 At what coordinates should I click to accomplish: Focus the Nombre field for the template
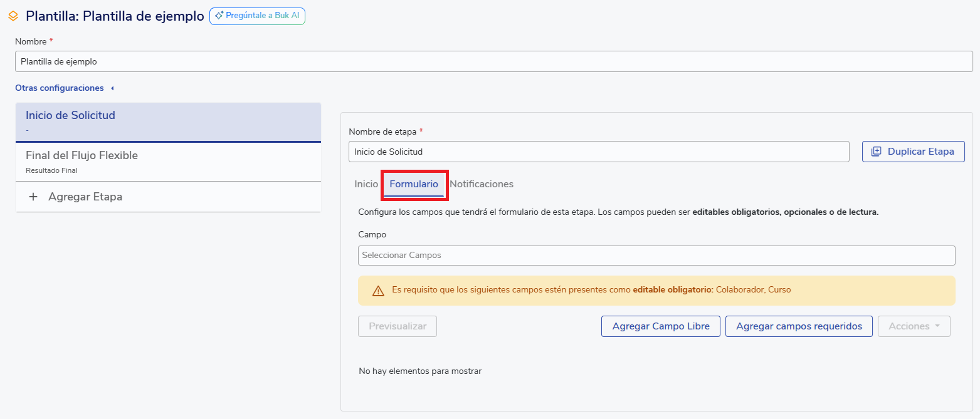[x=493, y=62]
